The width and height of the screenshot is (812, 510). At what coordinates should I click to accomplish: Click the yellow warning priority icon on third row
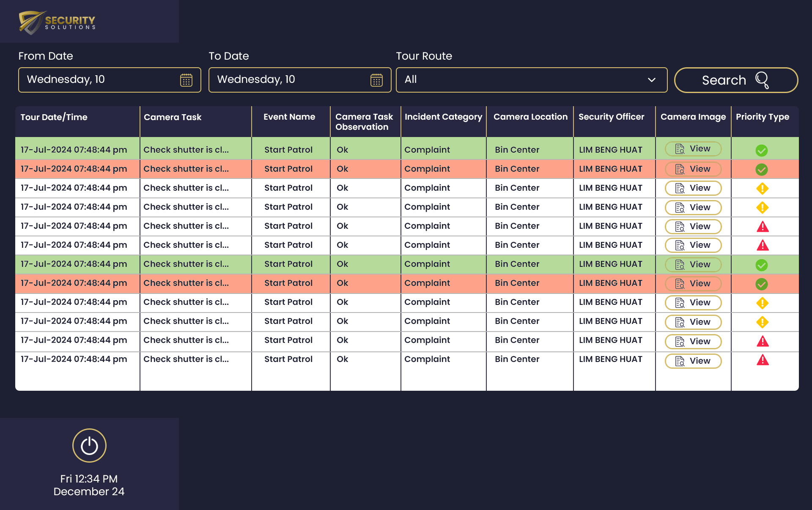click(x=763, y=188)
